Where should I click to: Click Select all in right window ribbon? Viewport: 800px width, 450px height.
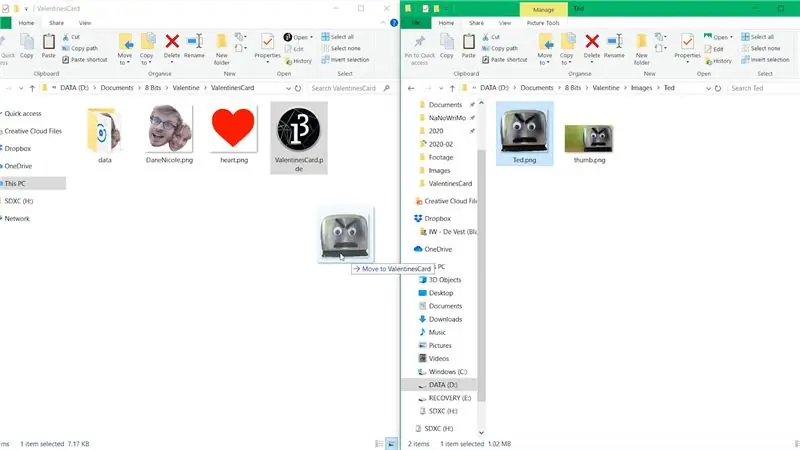[x=758, y=37]
